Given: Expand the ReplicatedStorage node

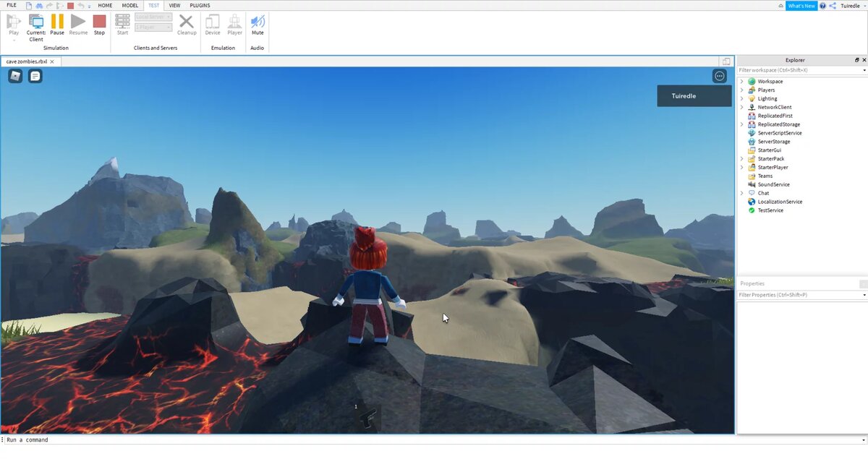Looking at the screenshot, I should pos(741,124).
